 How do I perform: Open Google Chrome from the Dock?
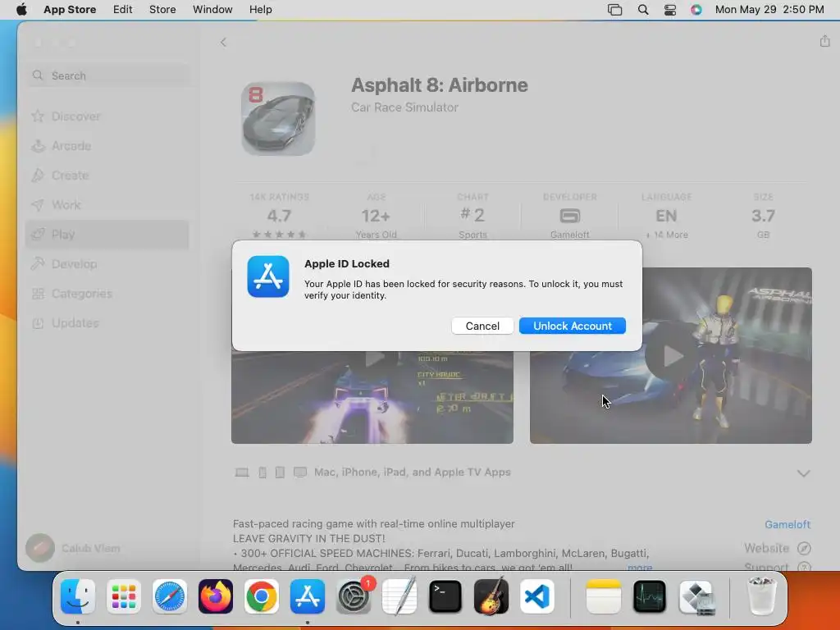tap(262, 596)
